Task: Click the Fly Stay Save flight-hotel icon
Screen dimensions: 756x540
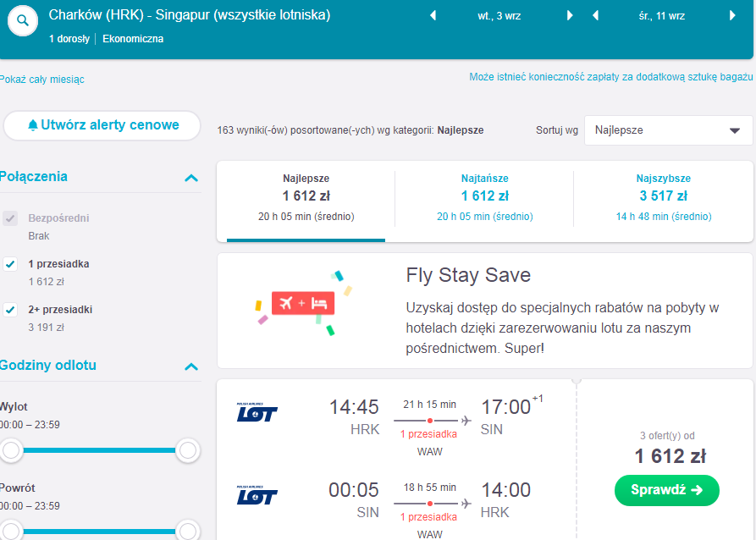Action: tap(303, 303)
